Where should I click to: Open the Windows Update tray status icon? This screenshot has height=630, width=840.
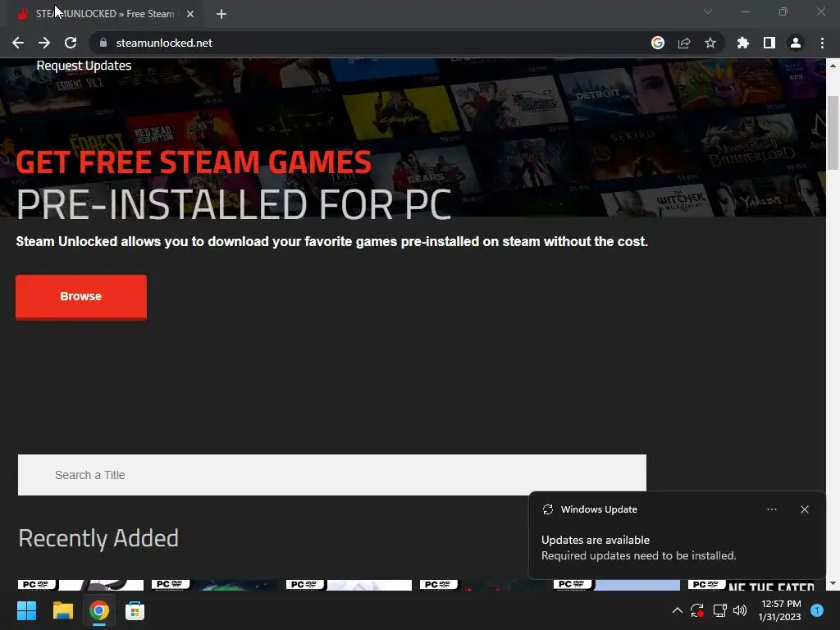[697, 610]
